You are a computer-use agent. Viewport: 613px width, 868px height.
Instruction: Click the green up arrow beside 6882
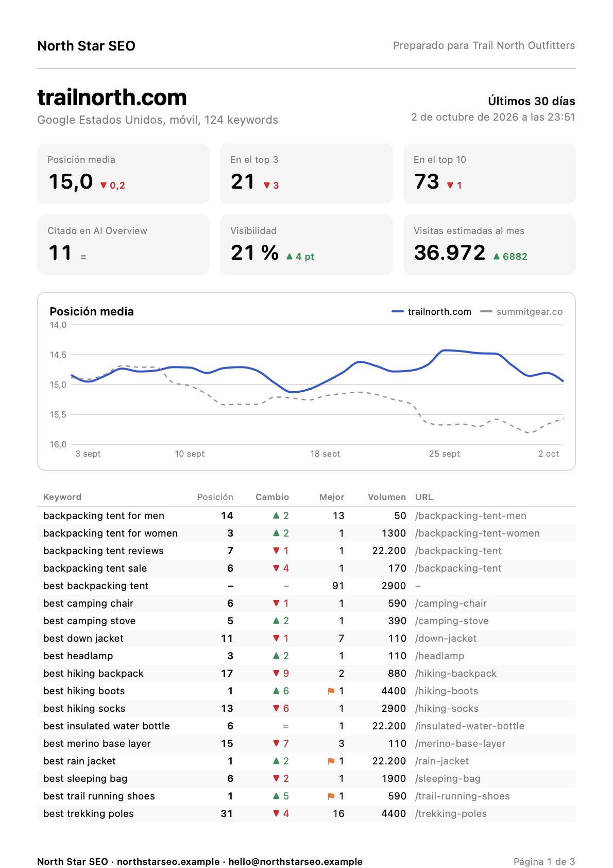click(497, 256)
